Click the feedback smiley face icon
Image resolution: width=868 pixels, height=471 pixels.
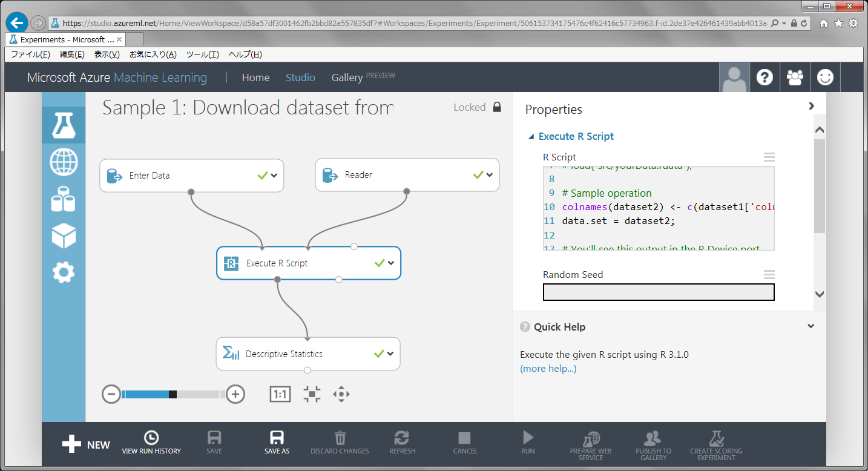point(825,77)
